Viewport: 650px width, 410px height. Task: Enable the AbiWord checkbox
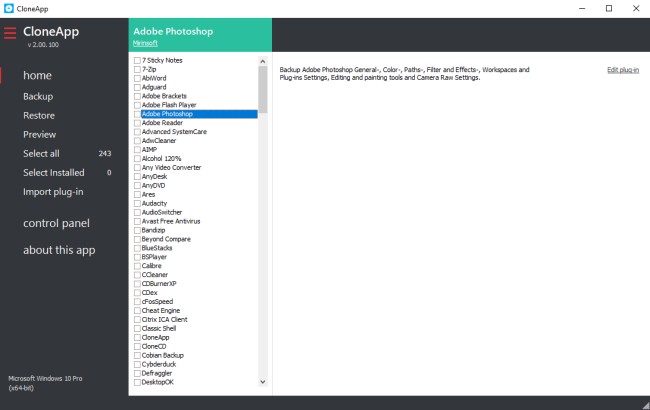click(x=137, y=78)
